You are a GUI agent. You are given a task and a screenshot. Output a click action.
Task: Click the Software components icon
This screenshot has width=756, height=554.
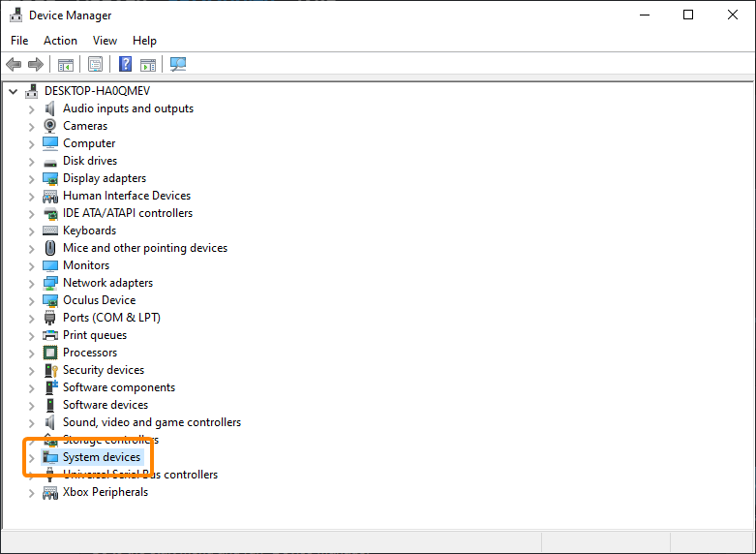point(51,387)
